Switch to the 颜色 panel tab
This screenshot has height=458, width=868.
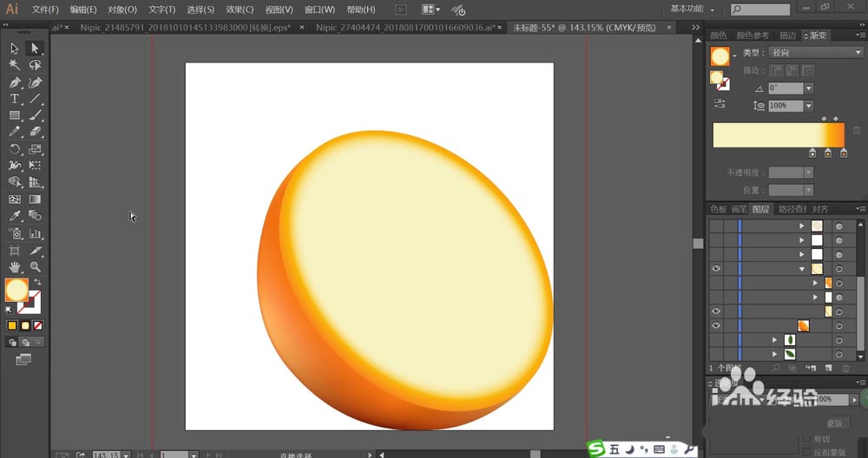click(719, 36)
